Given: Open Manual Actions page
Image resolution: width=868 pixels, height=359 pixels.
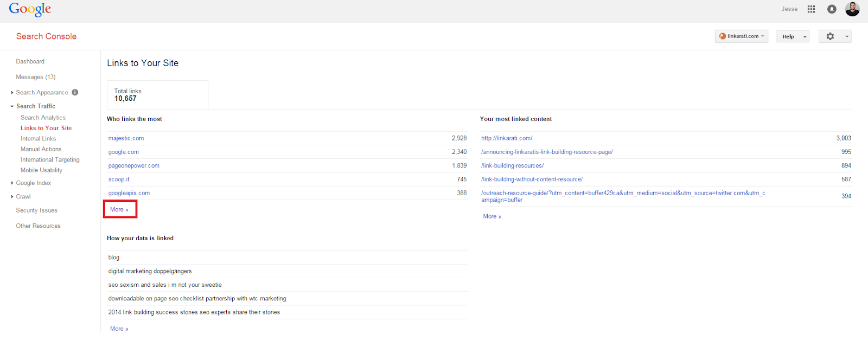Looking at the screenshot, I should 41,149.
